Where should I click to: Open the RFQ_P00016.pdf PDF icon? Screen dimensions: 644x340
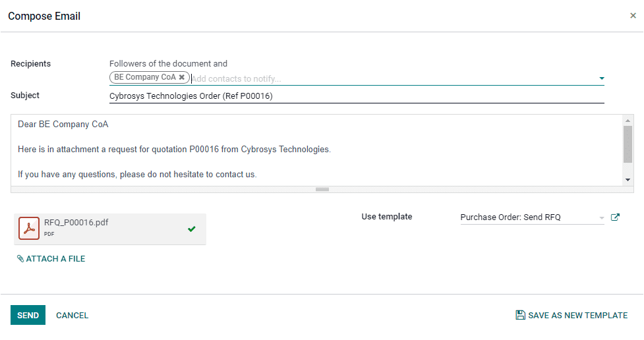(x=29, y=228)
